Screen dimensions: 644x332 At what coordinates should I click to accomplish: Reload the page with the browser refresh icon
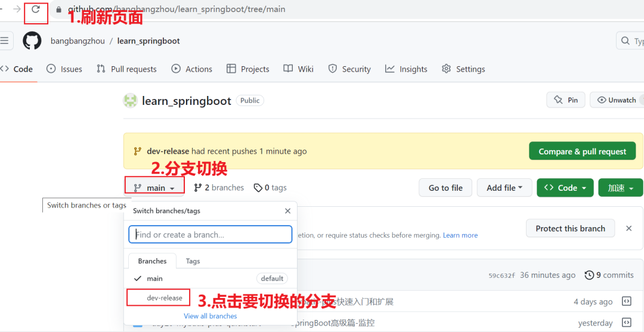point(36,9)
